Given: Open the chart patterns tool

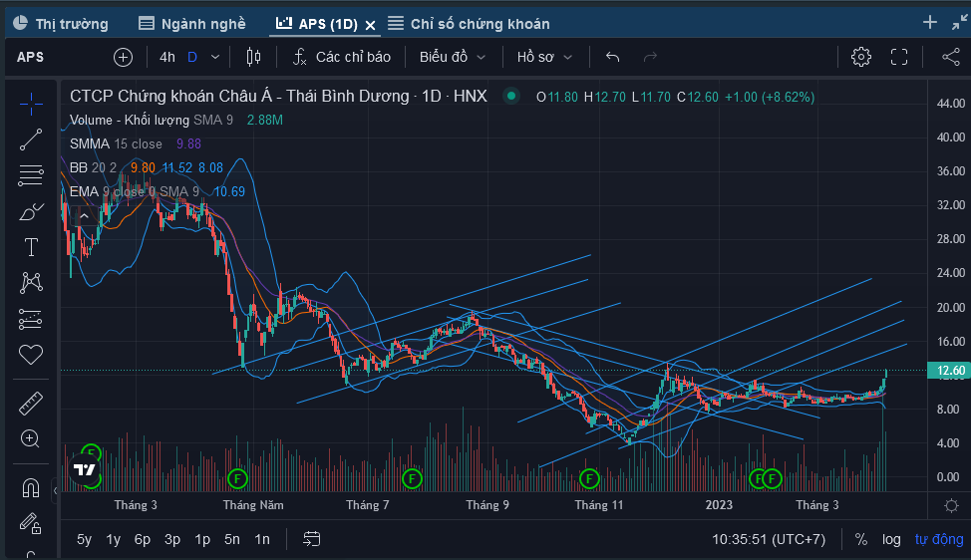Looking at the screenshot, I should pos(30,283).
